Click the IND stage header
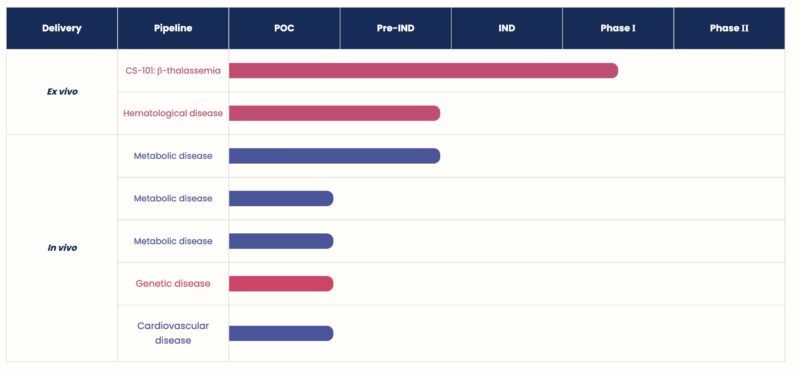Viewport: 800px width, 369px height. pos(507,29)
